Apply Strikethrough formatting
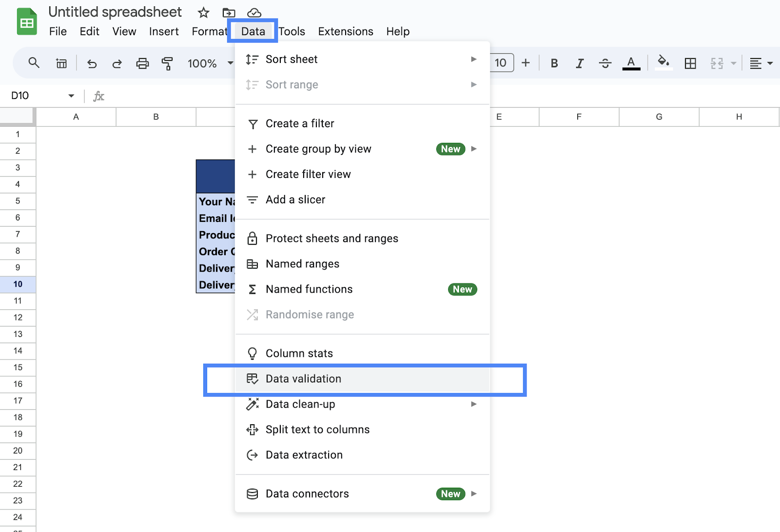The width and height of the screenshot is (780, 532). click(x=605, y=63)
